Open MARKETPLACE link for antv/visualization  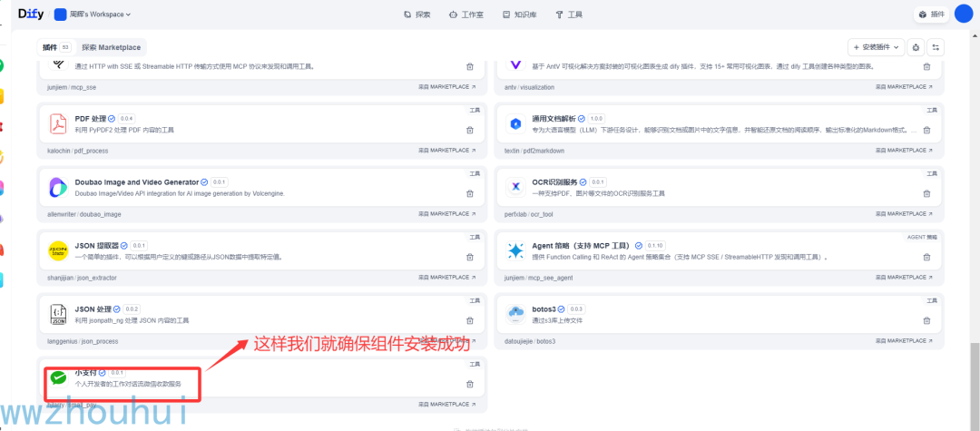(x=905, y=87)
